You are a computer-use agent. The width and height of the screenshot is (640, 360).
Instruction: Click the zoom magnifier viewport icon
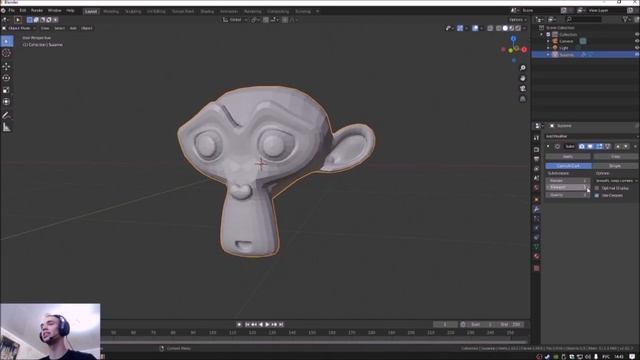coord(522,68)
